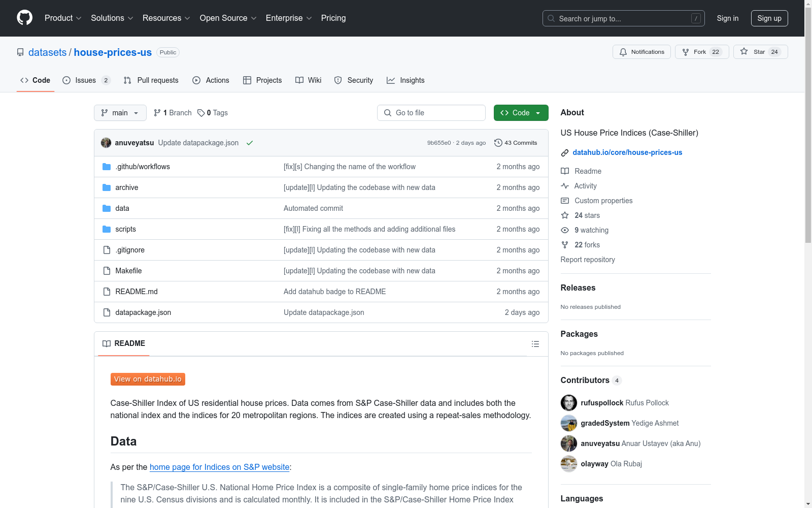Click the Readme book icon in About

[x=565, y=171]
